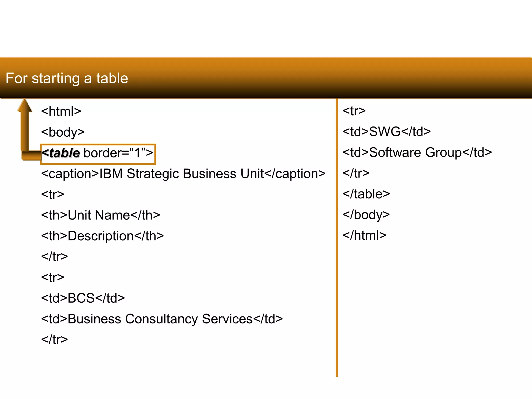Click the tr tag atop right column
532x399 pixels.
[354, 111]
